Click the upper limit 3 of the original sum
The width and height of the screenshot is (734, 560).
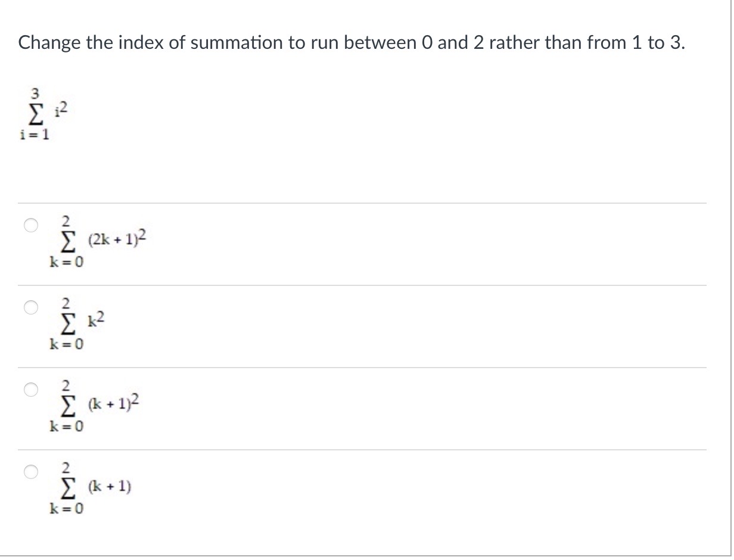pyautogui.click(x=35, y=92)
